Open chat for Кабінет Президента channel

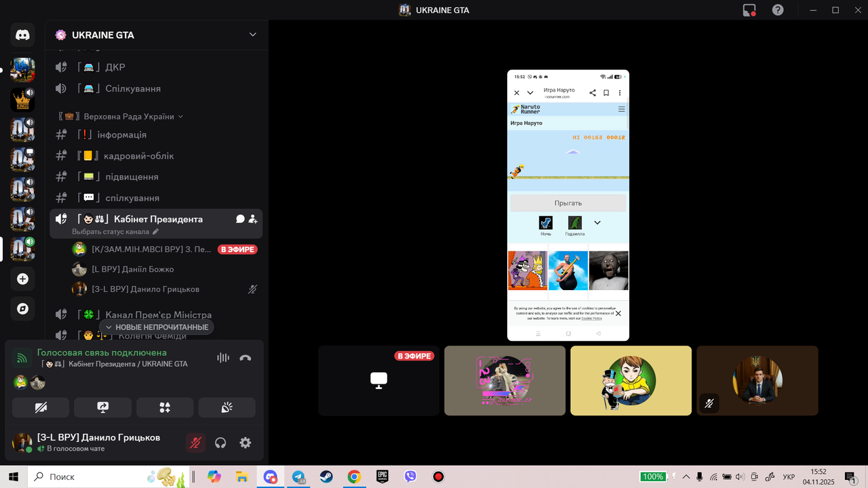(240, 219)
